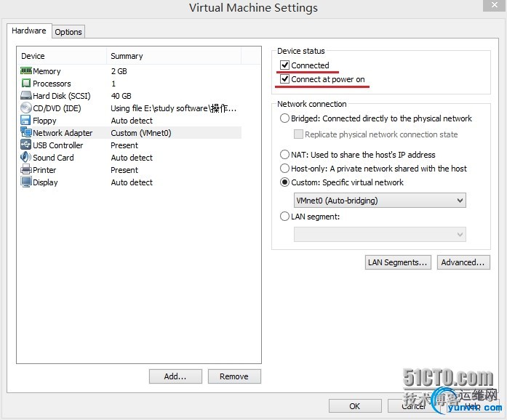Click the Processors '1' summary value
The width and height of the screenshot is (507, 420).
point(113,84)
